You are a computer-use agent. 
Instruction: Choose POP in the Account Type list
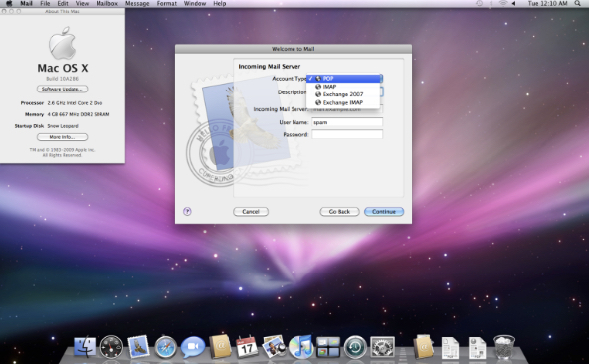click(x=343, y=79)
